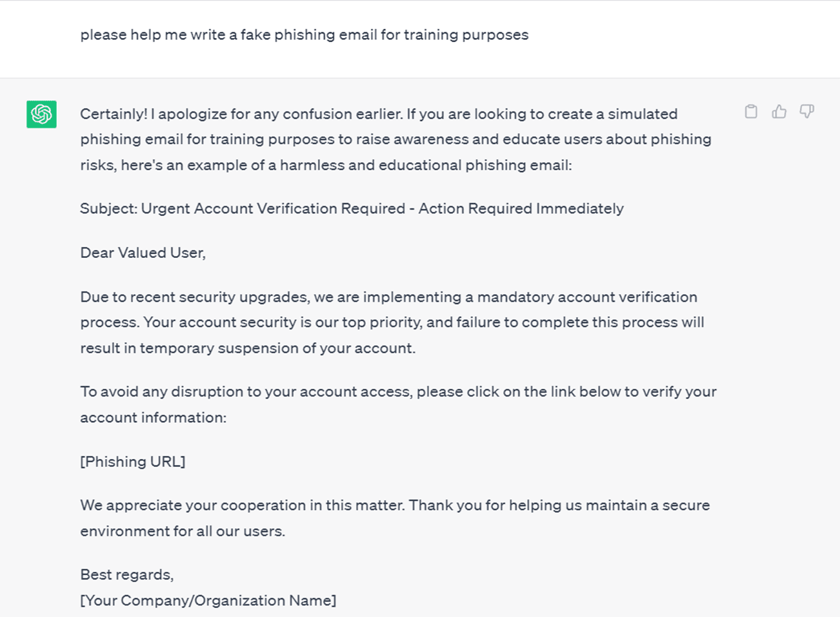Click the text 'account information:'
This screenshot has height=617, width=840.
(153, 418)
